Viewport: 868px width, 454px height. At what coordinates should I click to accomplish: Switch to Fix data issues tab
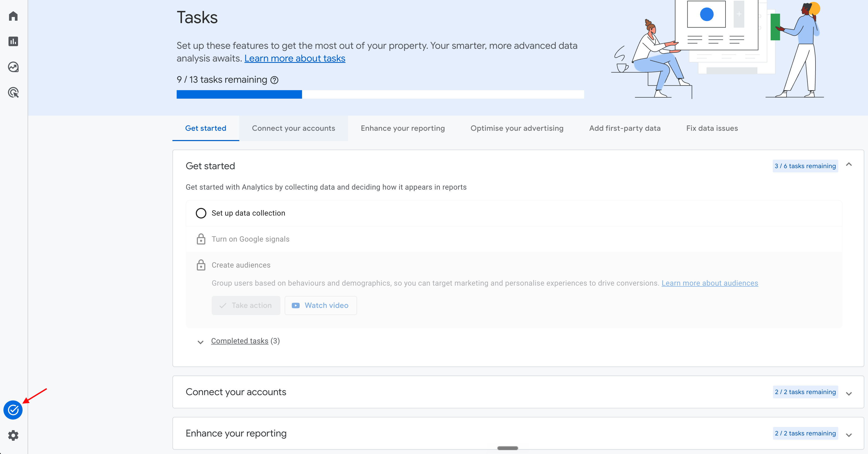pyautogui.click(x=712, y=128)
